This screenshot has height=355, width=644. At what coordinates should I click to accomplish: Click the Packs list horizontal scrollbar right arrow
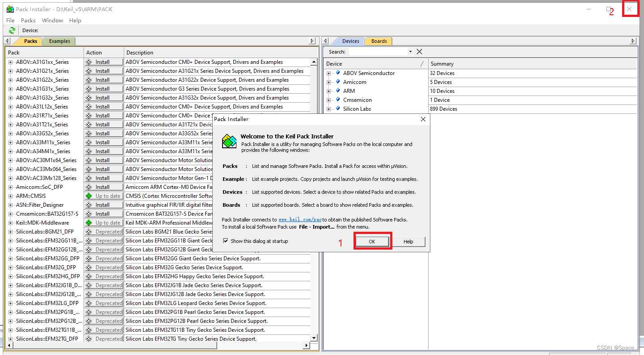(x=307, y=346)
